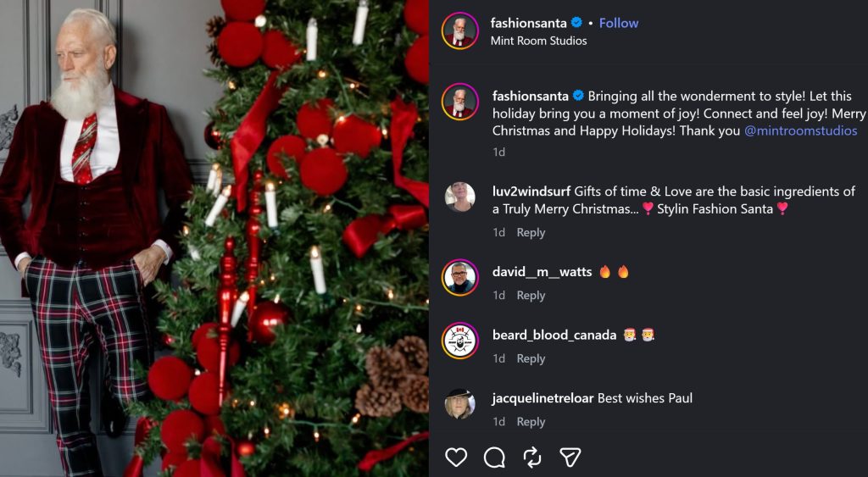
Task: Reply to beard_blood_canada's comment
Action: pos(531,358)
